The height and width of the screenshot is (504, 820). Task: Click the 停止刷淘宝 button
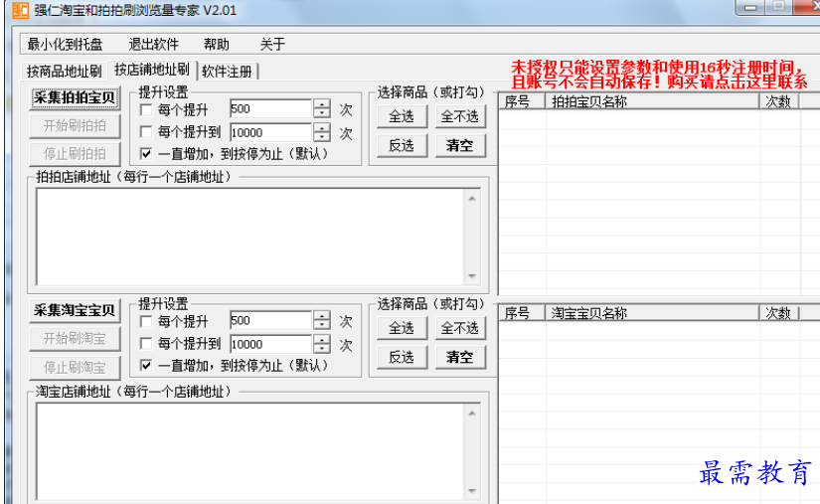coord(75,368)
